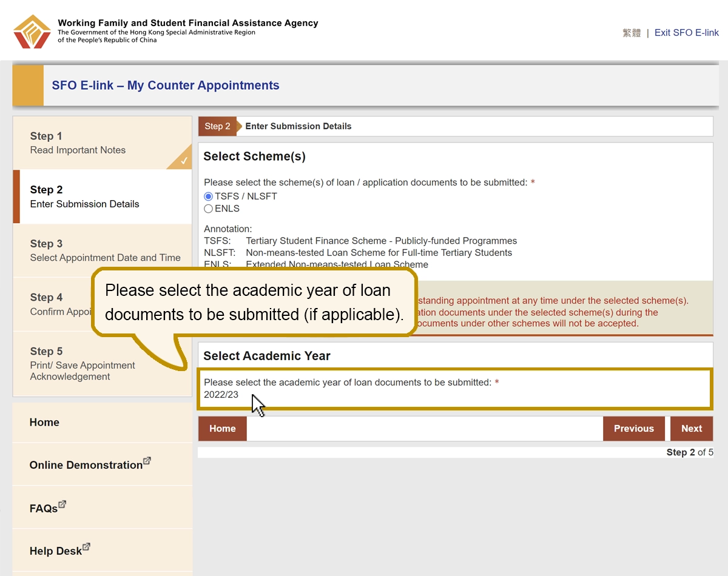Screen dimensions: 728x576
Task: Return to the Previous step
Action: 634,429
